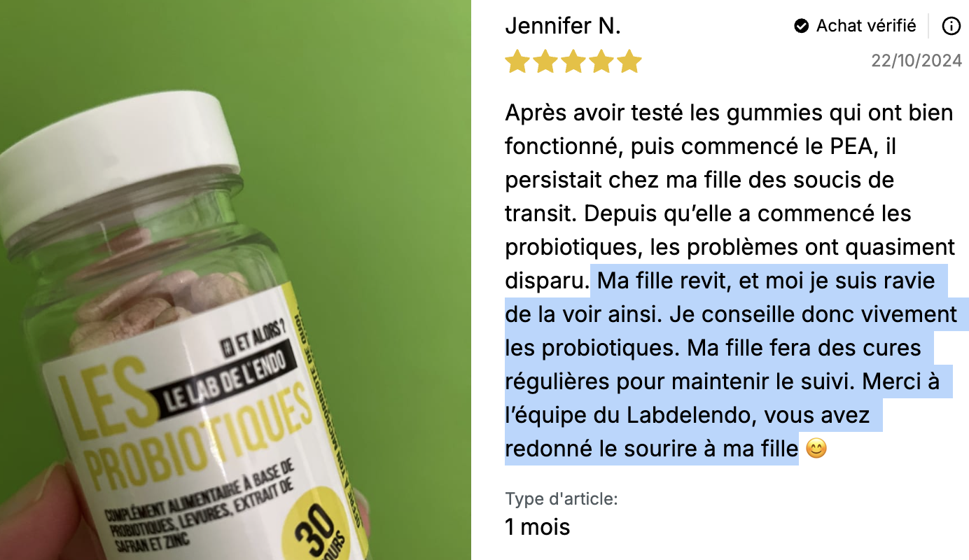Select the second rating star
Screen dimensions: 969x560
click(x=545, y=62)
